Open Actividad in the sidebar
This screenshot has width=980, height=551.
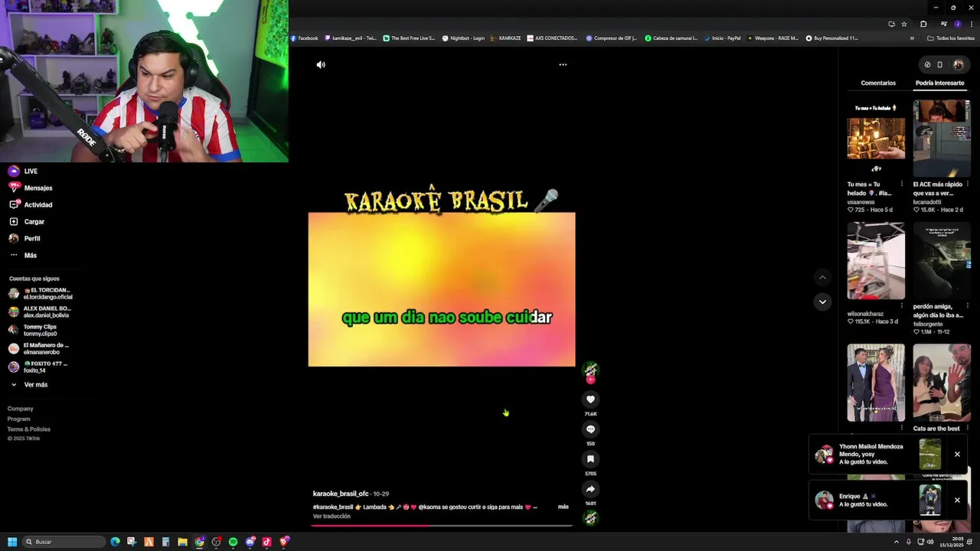[x=31, y=205]
